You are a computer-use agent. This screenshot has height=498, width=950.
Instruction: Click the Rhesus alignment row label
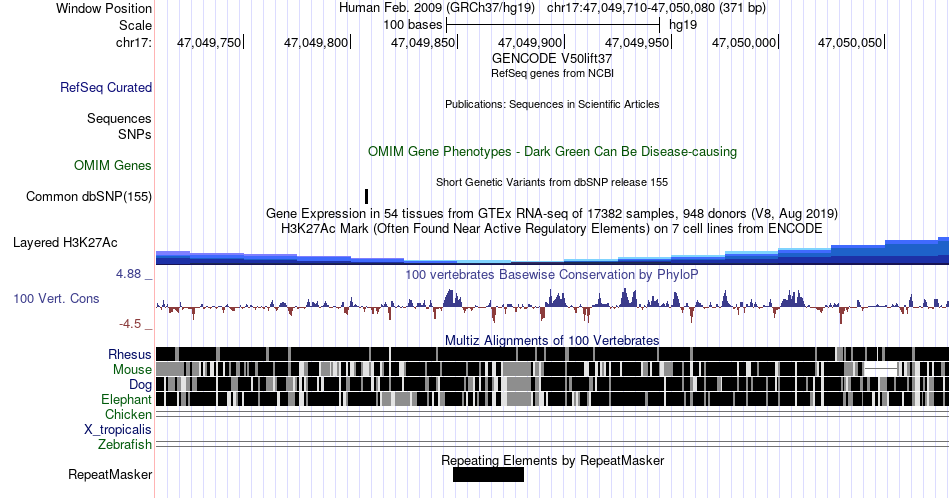(130, 354)
